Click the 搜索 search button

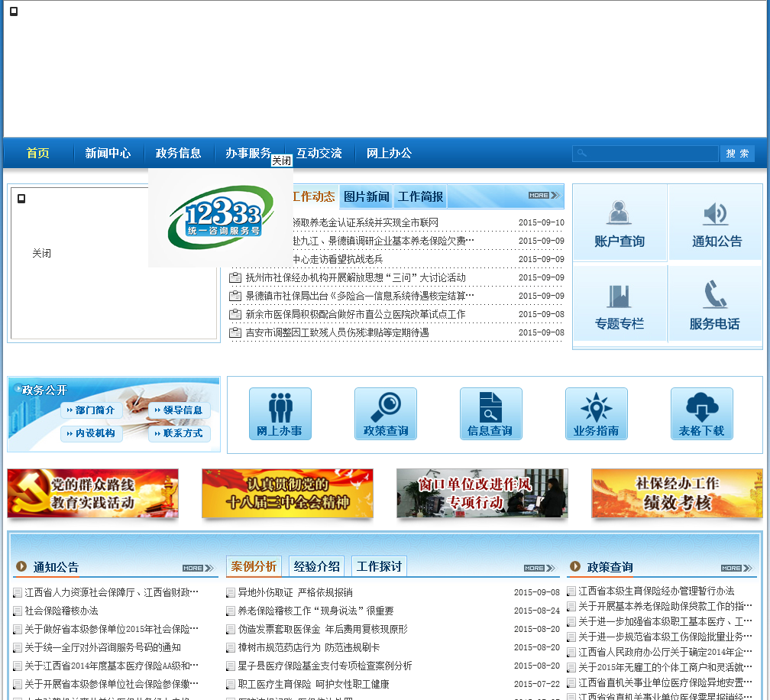pos(738,154)
